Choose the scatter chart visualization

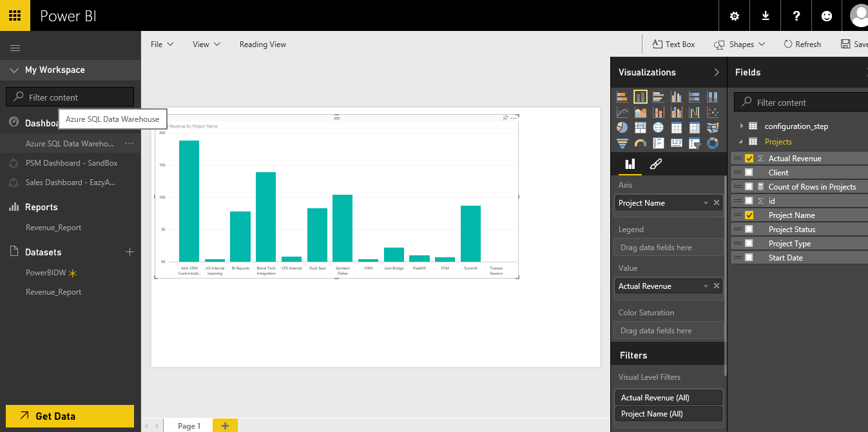point(712,112)
